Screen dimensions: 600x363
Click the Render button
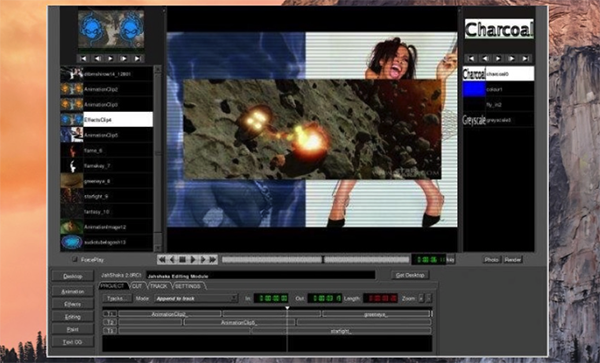tap(513, 260)
